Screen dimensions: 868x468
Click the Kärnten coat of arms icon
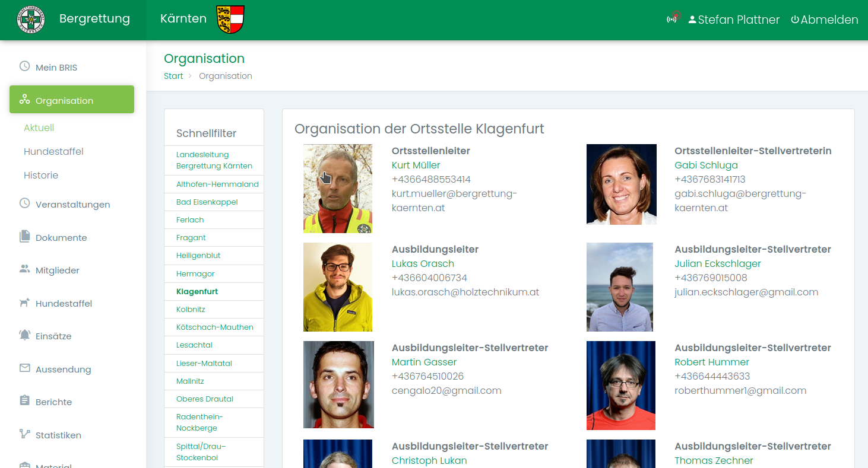pos(230,20)
